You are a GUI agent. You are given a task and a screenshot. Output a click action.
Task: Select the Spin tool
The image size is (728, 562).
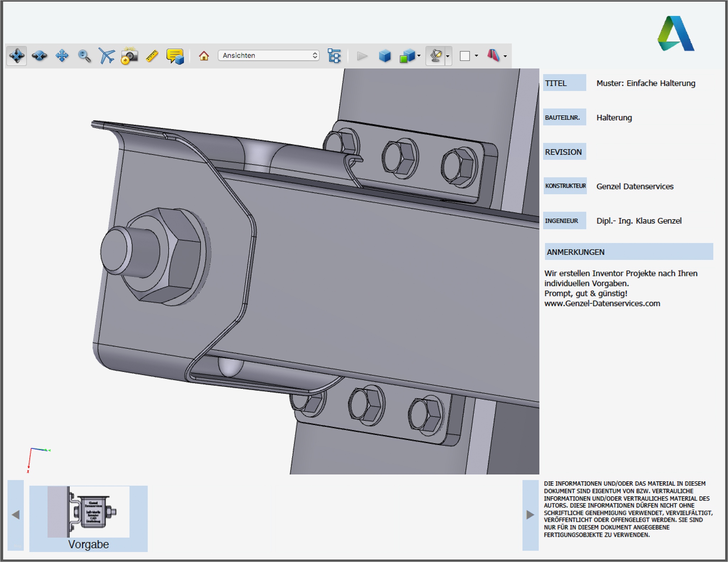(x=39, y=56)
